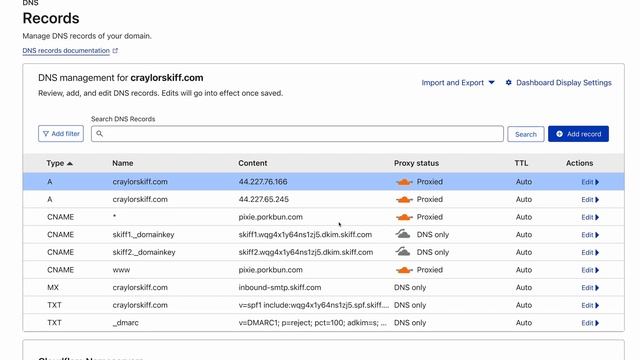Click the v=spf1 include TXT content
The image size is (640, 360).
click(x=313, y=305)
